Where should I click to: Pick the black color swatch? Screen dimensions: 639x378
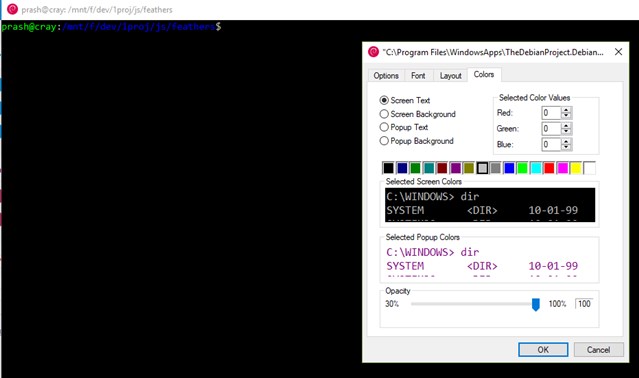point(388,168)
